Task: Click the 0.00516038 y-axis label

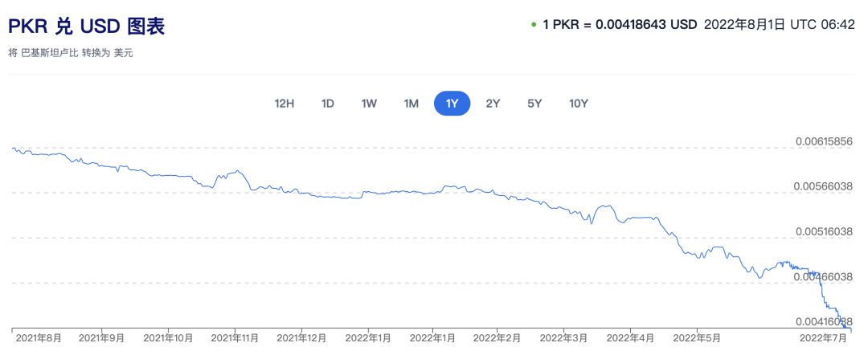Action: tap(824, 231)
